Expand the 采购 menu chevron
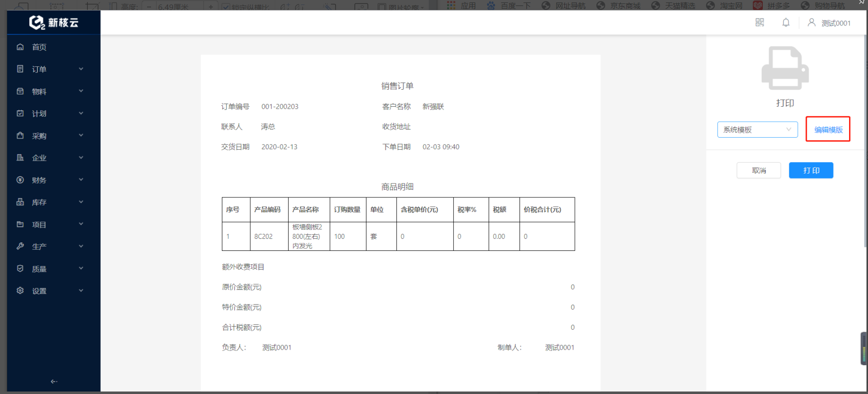The width and height of the screenshot is (868, 394). pyautogui.click(x=81, y=136)
